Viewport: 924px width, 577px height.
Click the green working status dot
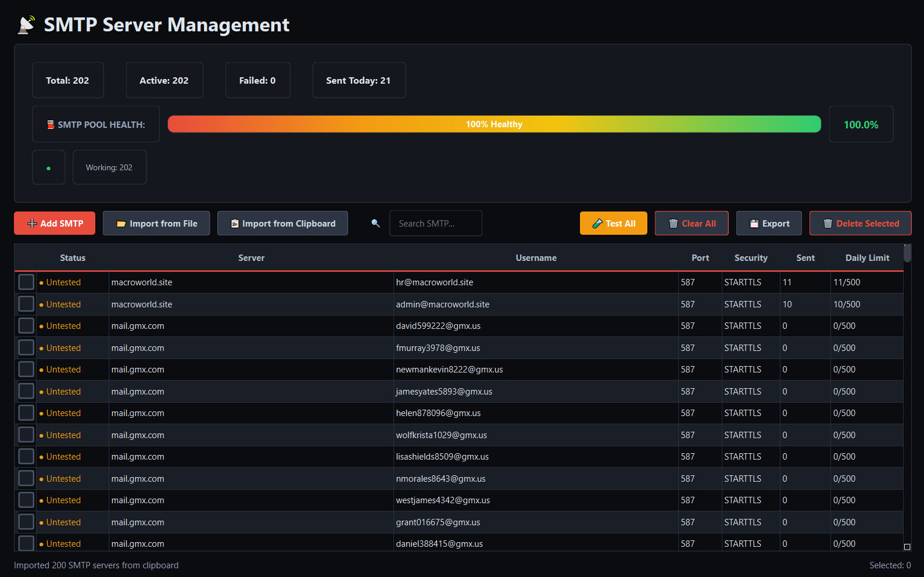tap(48, 168)
